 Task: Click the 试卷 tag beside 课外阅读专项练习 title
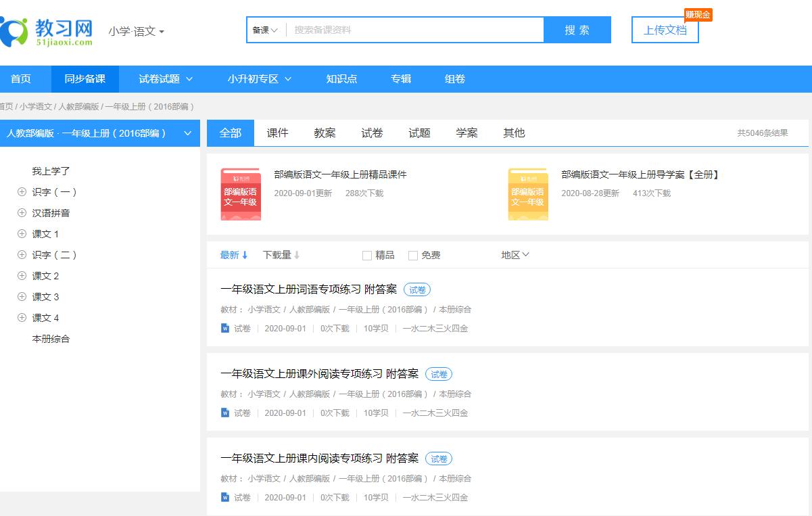pos(438,374)
